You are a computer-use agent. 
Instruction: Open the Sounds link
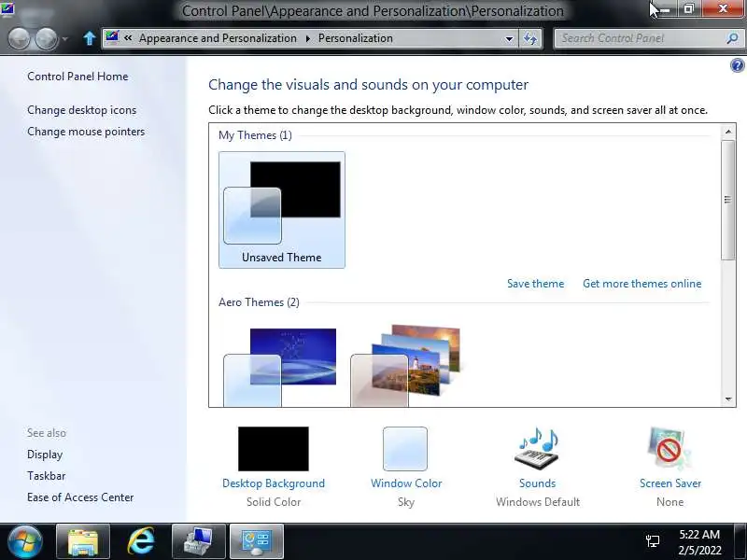538,483
